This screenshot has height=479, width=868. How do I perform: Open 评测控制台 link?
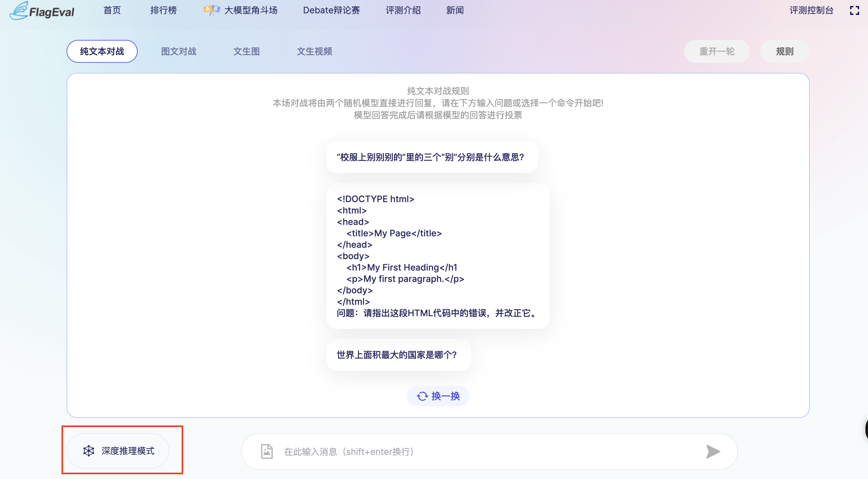[811, 10]
